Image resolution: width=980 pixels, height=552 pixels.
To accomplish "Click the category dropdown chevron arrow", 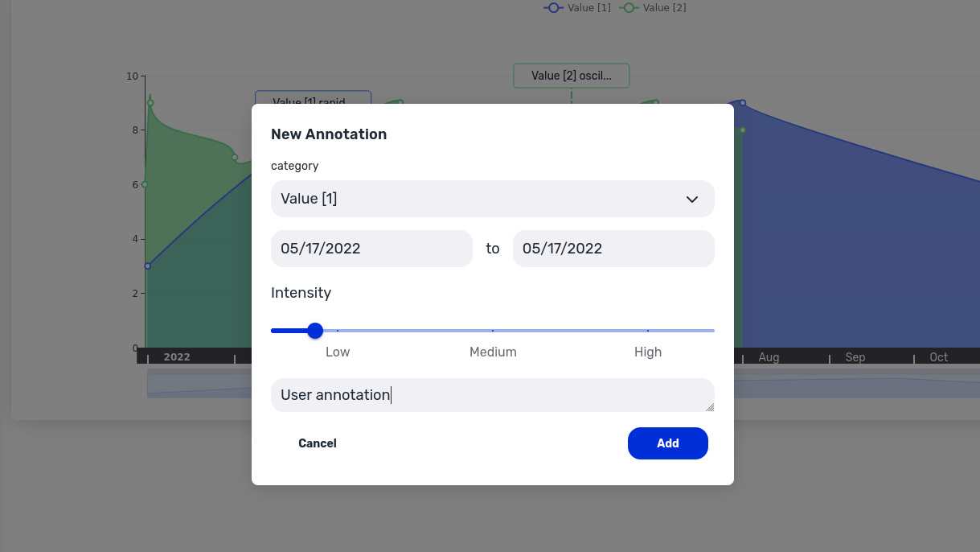I will [691, 200].
